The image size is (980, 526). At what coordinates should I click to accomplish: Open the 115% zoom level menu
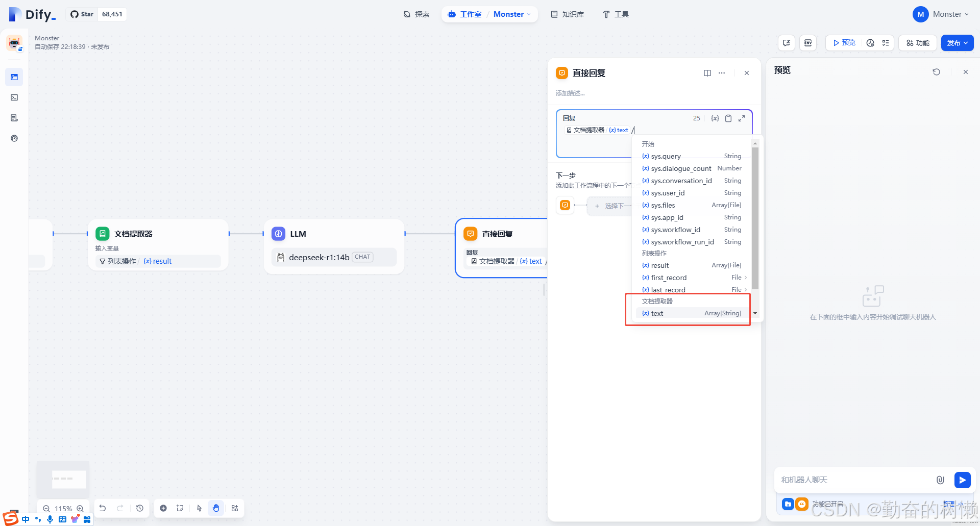pos(63,509)
